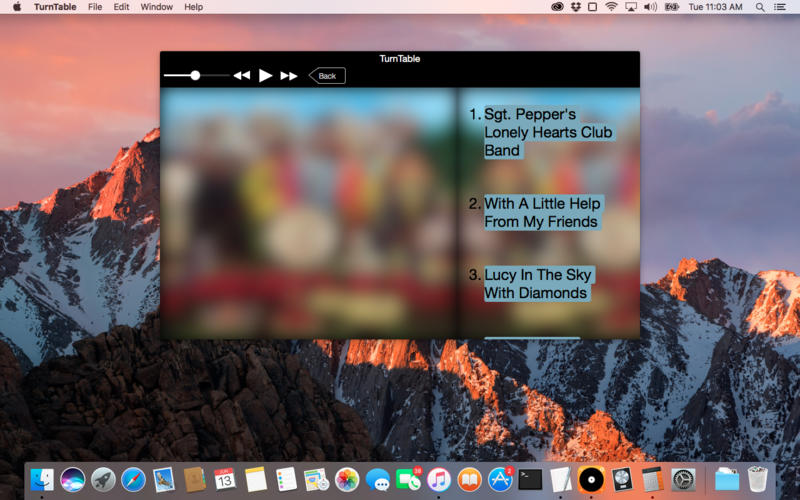Click the Back button
This screenshot has height=500, width=800.
[x=327, y=76]
